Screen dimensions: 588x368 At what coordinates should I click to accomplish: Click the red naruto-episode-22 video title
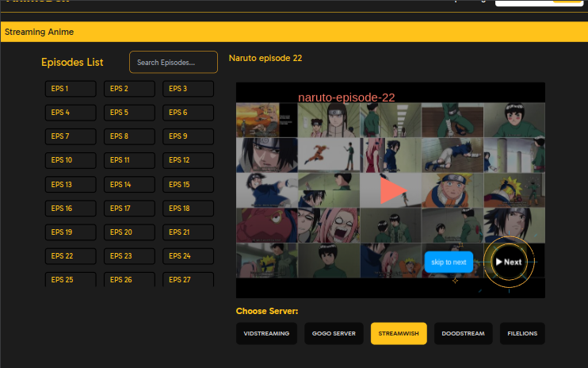click(x=346, y=98)
